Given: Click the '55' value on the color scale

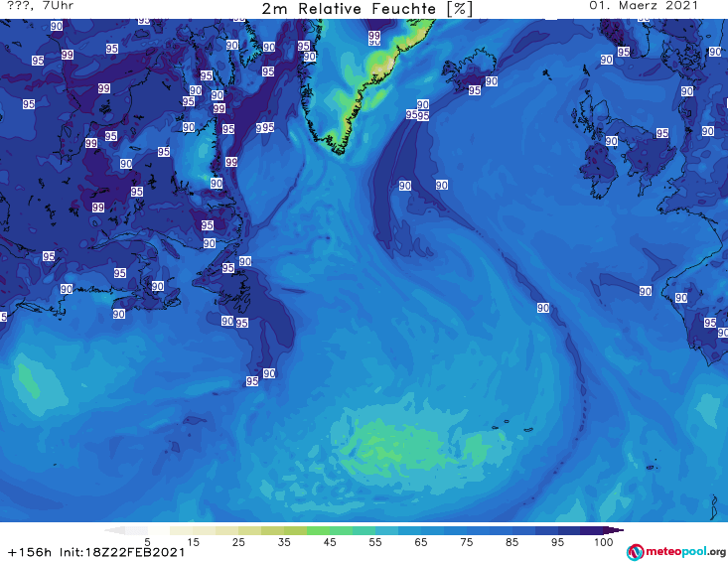Looking at the screenshot, I should tap(375, 542).
